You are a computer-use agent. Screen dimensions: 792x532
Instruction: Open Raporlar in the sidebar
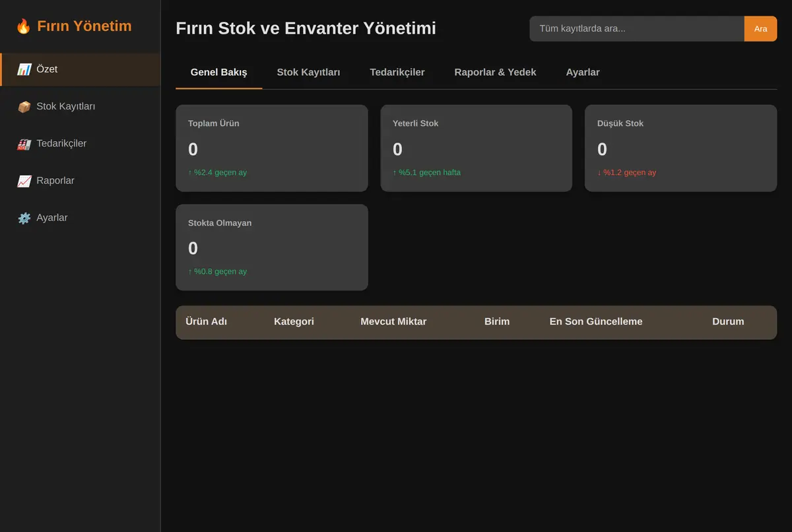(80, 180)
